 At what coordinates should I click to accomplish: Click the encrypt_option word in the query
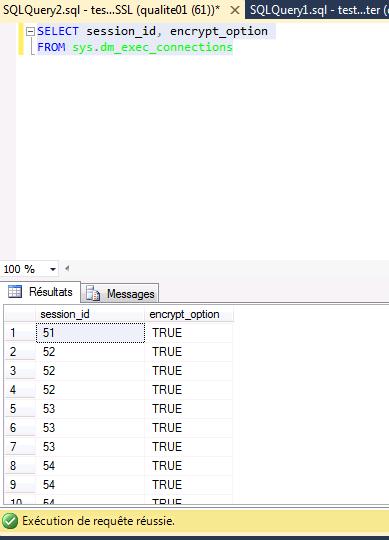[x=219, y=31]
